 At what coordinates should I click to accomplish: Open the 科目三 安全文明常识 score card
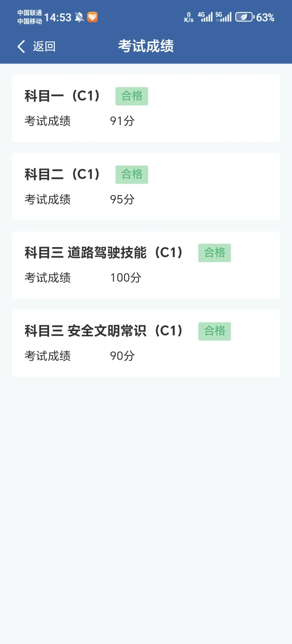click(146, 343)
